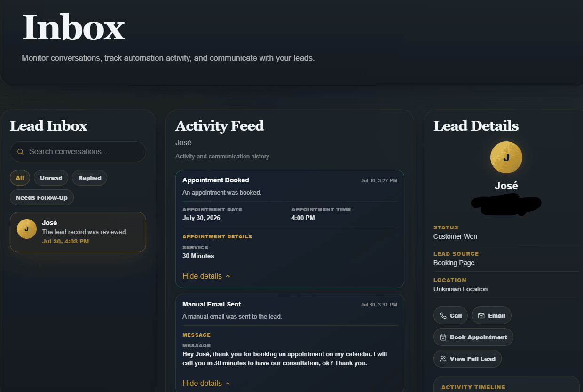Click the search magnifier icon in Lead Inbox
583x392 pixels.
pyautogui.click(x=20, y=152)
